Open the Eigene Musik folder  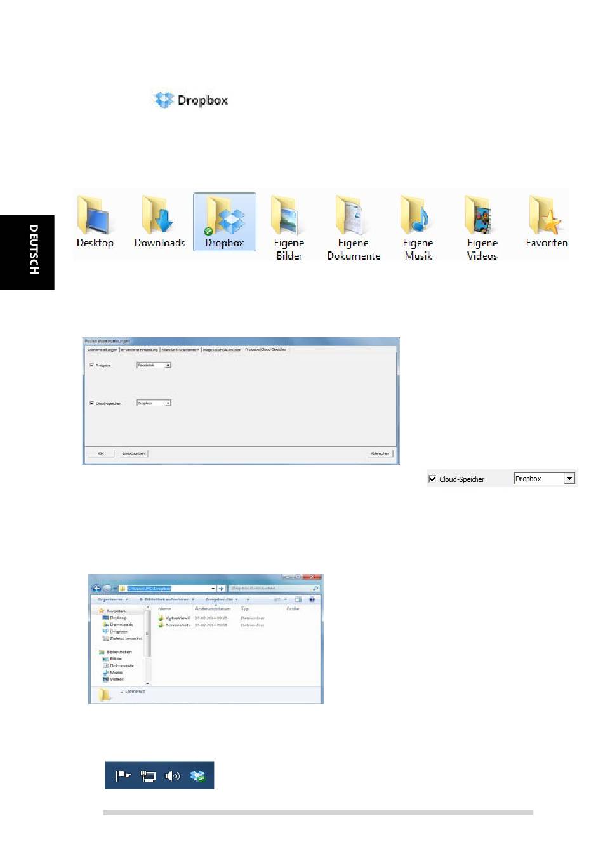(418, 227)
